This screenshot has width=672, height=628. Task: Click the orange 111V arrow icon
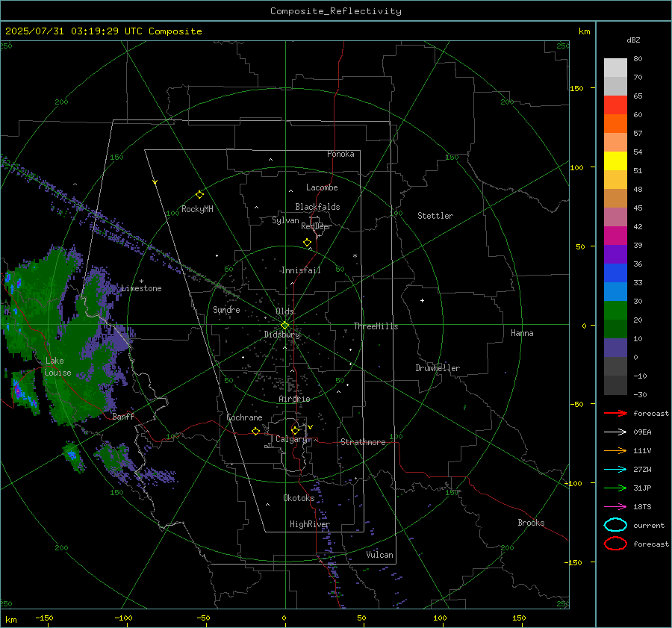coord(615,450)
